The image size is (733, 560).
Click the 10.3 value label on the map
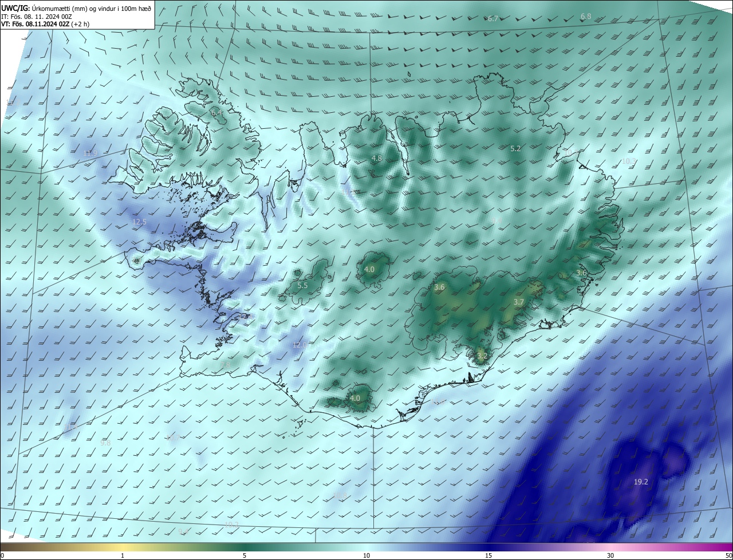[629, 161]
